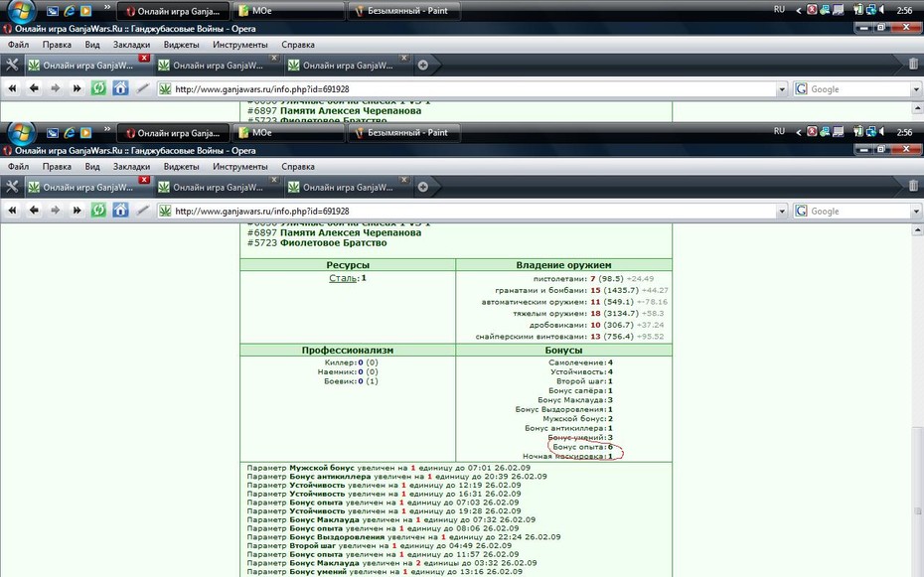
Task: Close the second GanjaWars tab in the lower Opera window
Action: [274, 180]
